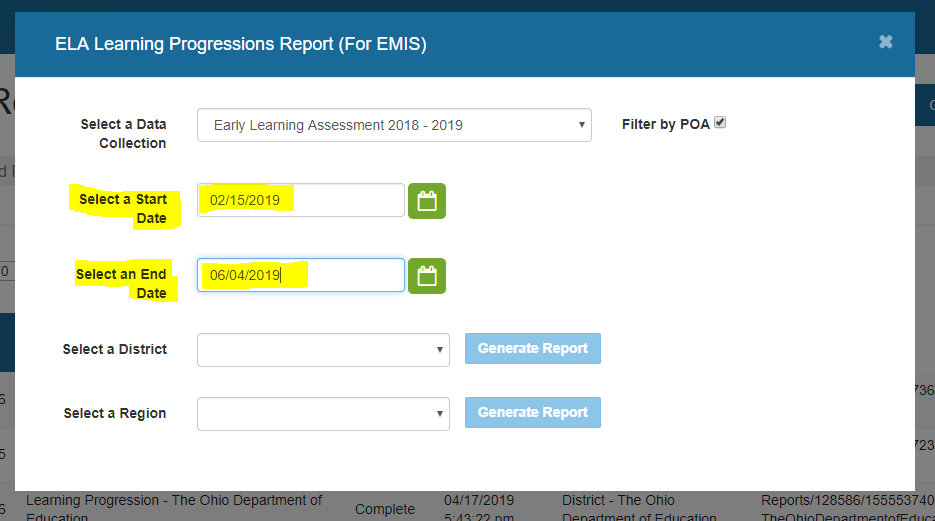Click the Filter by POA label

click(665, 125)
